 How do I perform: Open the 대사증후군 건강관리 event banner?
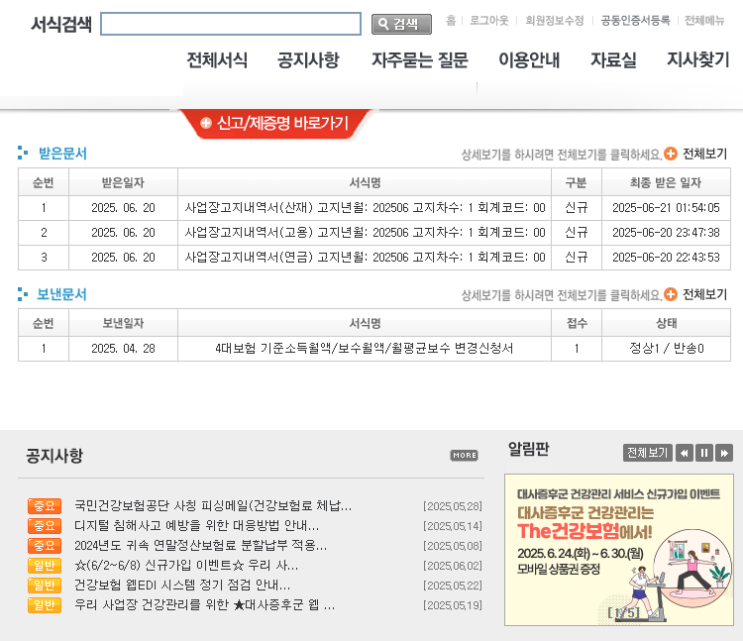coord(619,550)
